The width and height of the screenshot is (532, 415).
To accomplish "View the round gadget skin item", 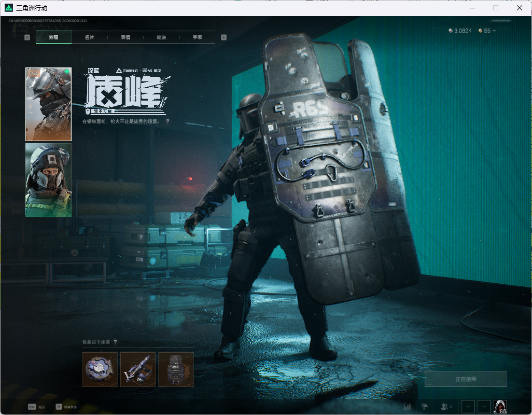I will [100, 369].
